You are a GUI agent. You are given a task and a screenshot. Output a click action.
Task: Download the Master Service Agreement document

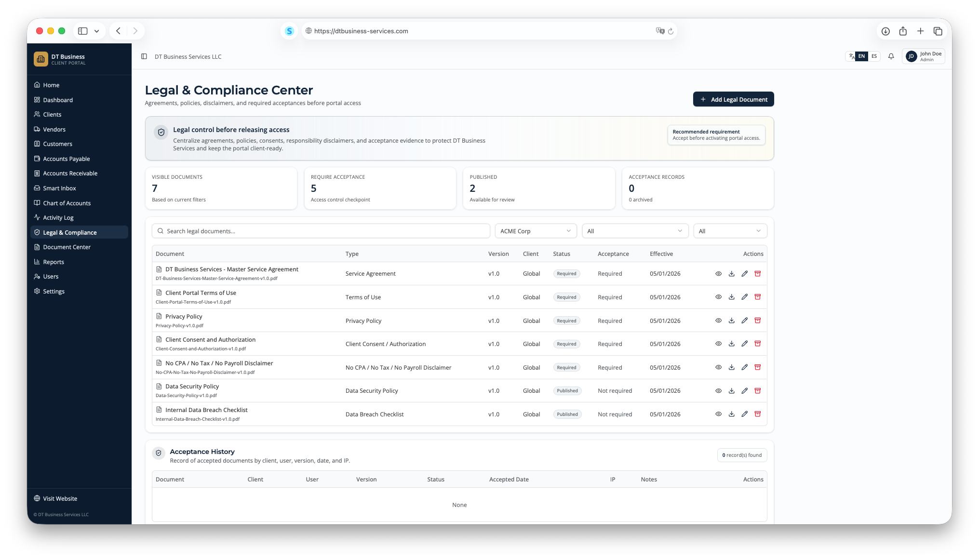tap(731, 274)
